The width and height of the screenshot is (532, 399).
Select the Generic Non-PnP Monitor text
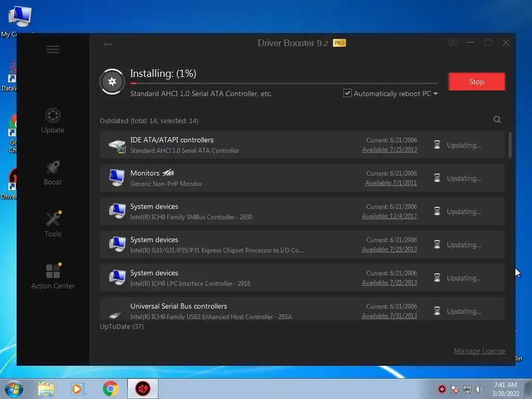coord(166,184)
